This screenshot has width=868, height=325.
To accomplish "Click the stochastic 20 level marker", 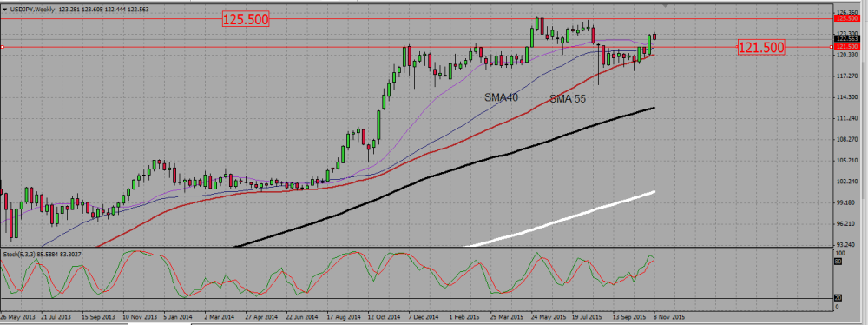I will 838,298.
